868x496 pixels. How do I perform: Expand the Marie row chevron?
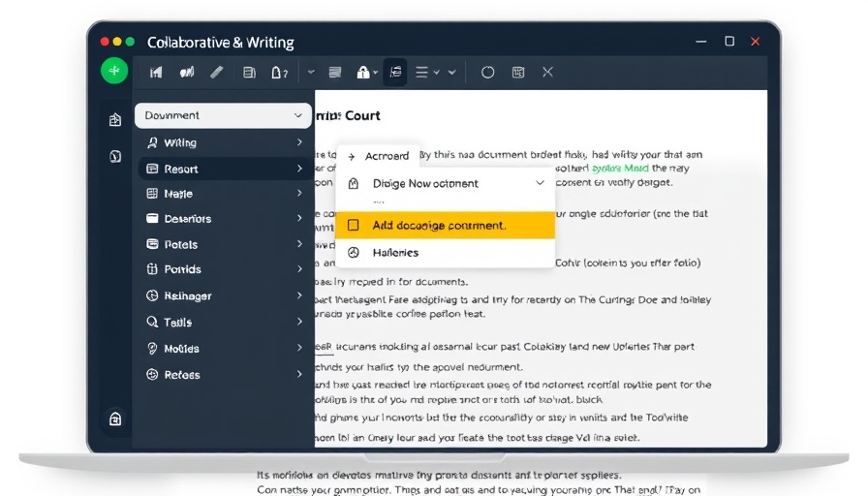point(299,193)
